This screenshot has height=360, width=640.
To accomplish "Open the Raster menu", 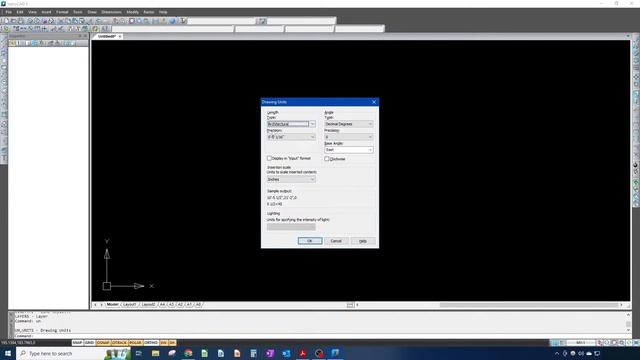I will pos(149,12).
